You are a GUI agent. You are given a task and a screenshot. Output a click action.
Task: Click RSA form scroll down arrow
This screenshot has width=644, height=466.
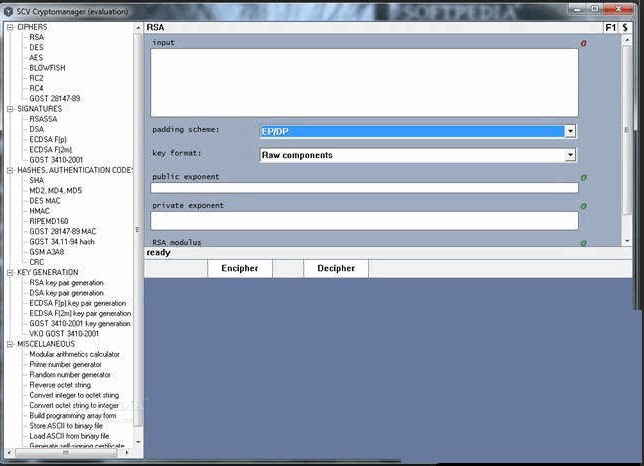click(627, 241)
